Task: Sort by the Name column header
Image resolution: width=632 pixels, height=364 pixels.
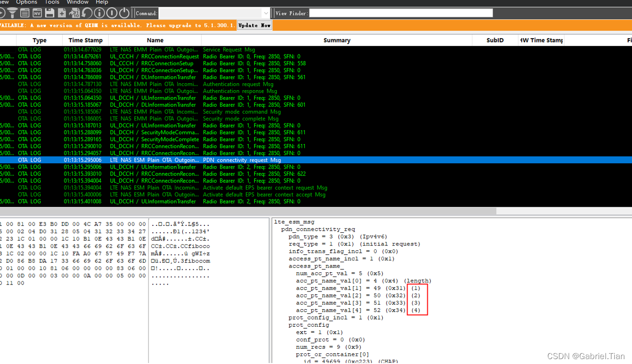Action: pos(155,40)
